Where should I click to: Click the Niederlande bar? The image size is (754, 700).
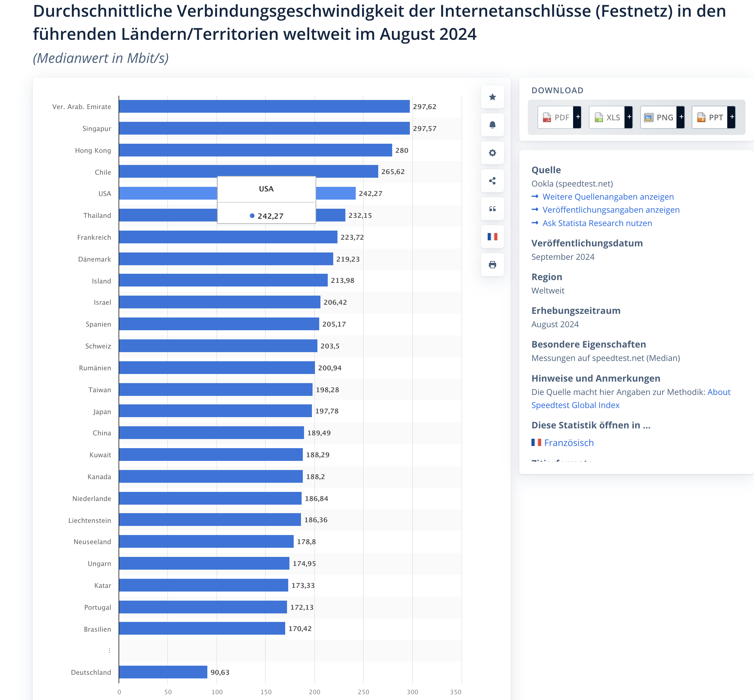coord(210,498)
